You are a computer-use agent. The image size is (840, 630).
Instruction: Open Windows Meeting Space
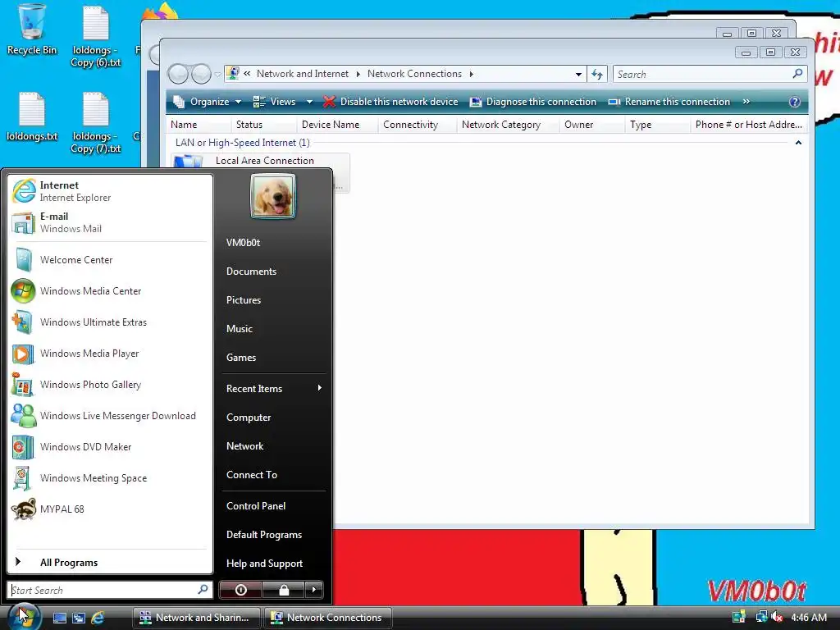tap(110, 478)
